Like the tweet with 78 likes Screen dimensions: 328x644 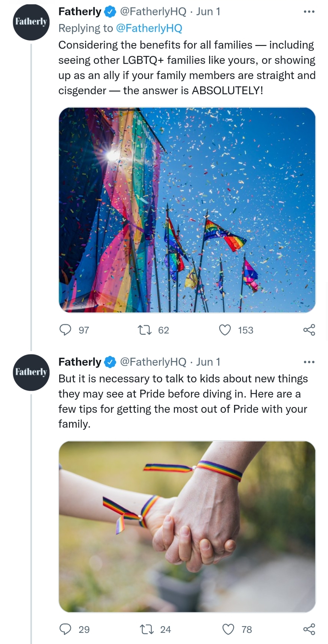click(x=228, y=629)
